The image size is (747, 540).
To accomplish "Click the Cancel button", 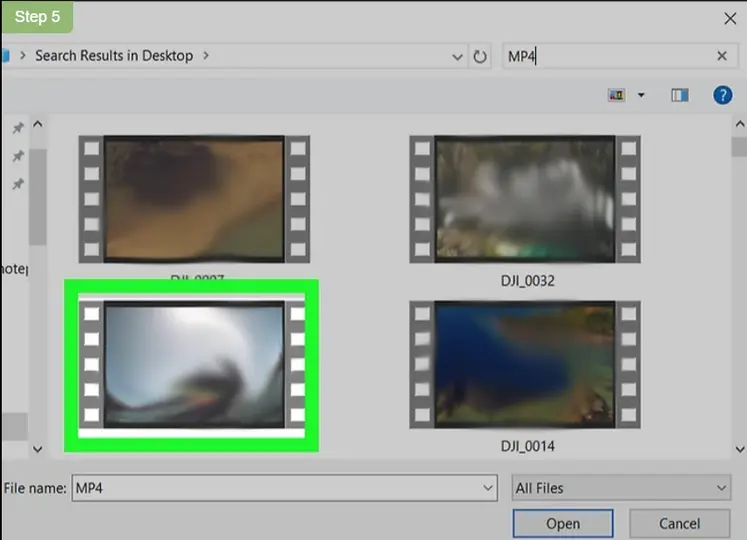I will (x=679, y=523).
